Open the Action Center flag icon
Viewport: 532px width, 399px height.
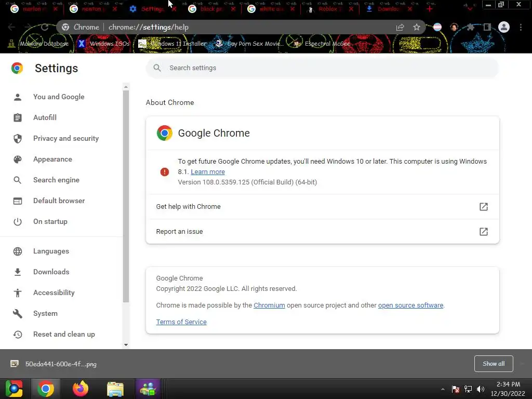pyautogui.click(x=456, y=389)
